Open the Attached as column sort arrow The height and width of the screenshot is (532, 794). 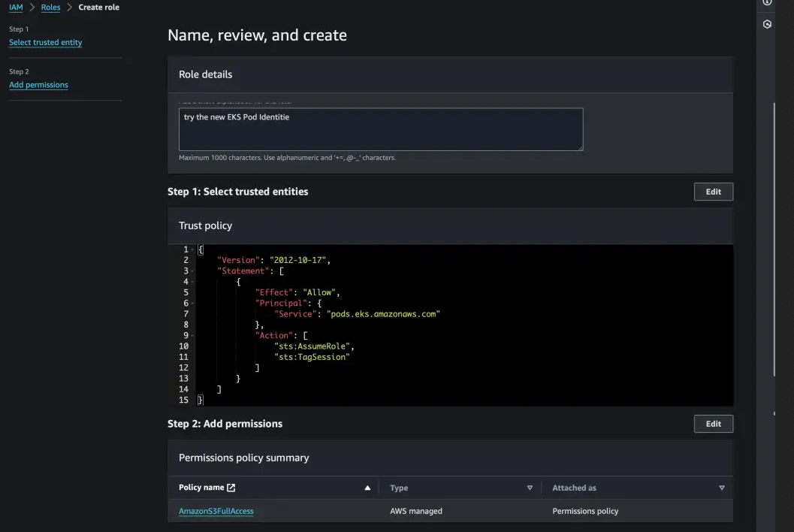click(x=722, y=488)
